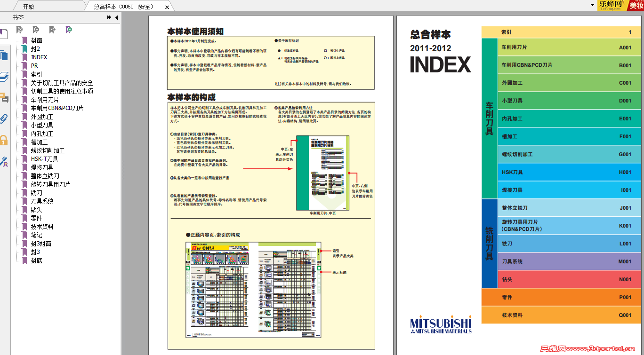Viewport: 644px width, 355px height.
Task: Click the bookmark icon beside 封面
Action: pyautogui.click(x=24, y=40)
